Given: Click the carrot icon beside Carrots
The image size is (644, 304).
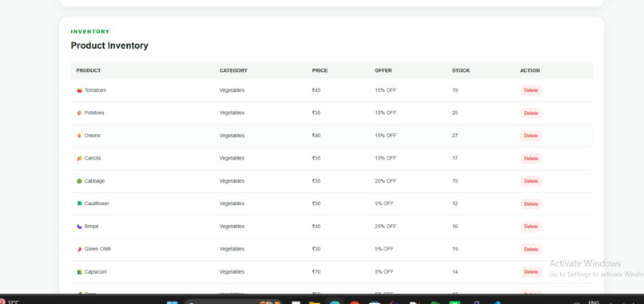Looking at the screenshot, I should (x=80, y=158).
